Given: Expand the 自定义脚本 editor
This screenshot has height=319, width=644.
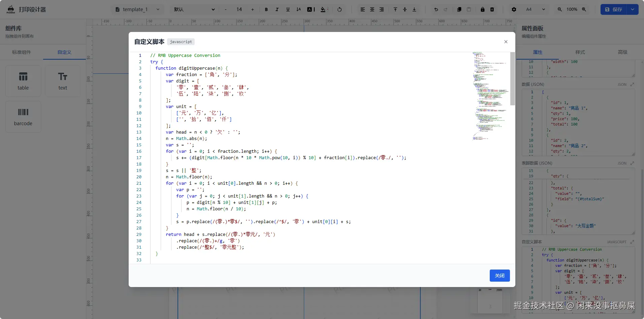Looking at the screenshot, I should point(632,242).
